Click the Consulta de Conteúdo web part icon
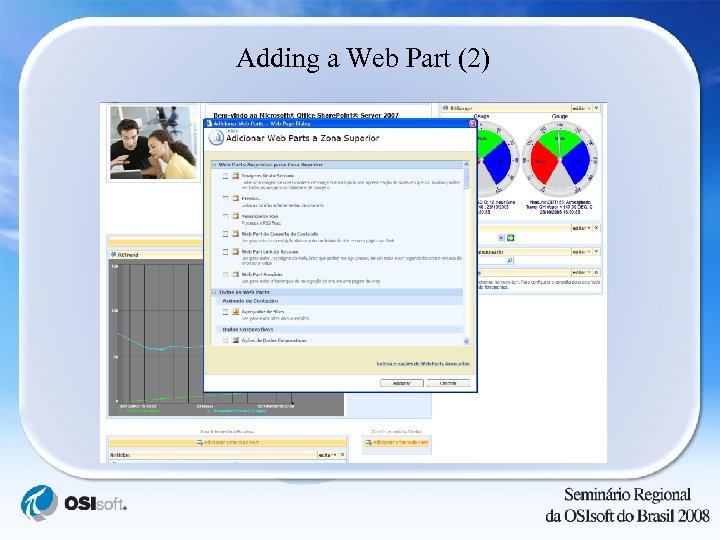Image resolution: width=720 pixels, height=540 pixels. click(236, 234)
